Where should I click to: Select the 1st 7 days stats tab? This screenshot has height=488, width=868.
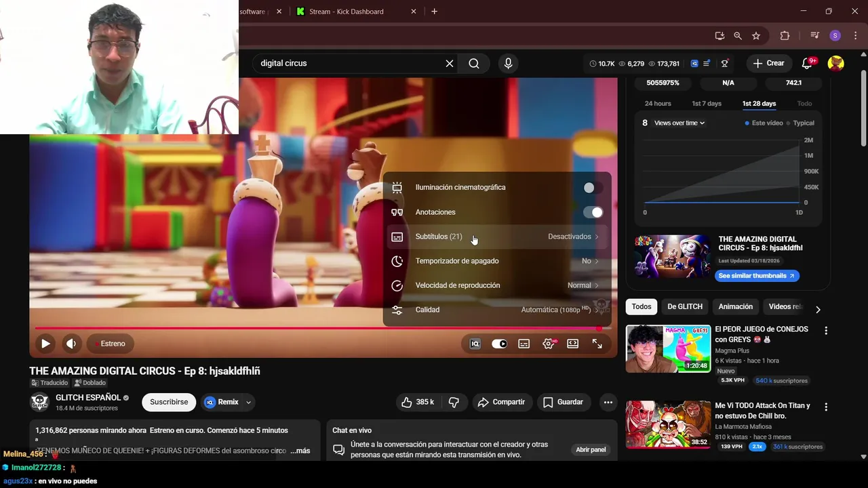(707, 104)
